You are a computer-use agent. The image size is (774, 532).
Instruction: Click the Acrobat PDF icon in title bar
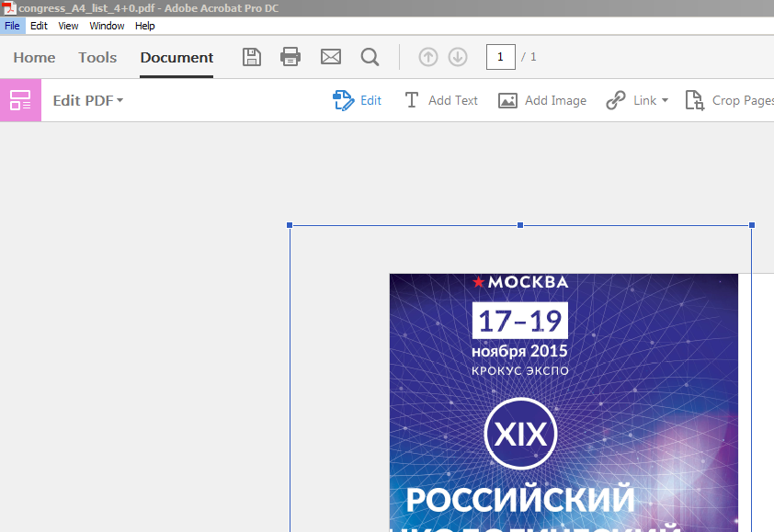(9, 8)
